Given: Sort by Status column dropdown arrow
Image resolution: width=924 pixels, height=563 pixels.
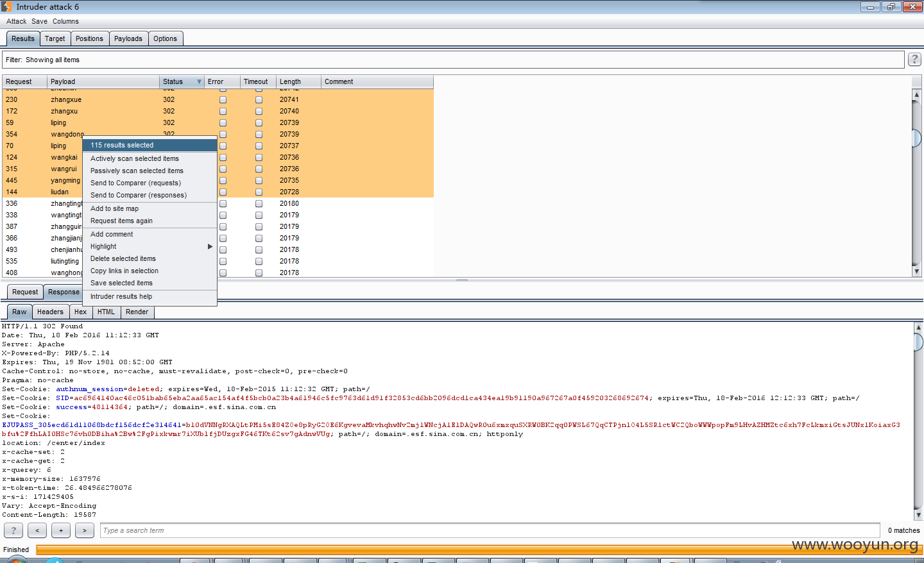Looking at the screenshot, I should (199, 81).
